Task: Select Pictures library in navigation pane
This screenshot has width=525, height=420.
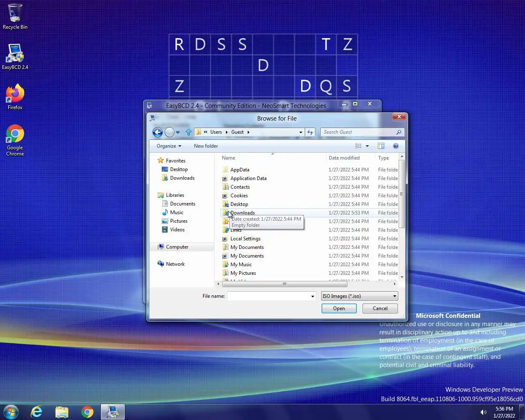Action: coord(175,221)
